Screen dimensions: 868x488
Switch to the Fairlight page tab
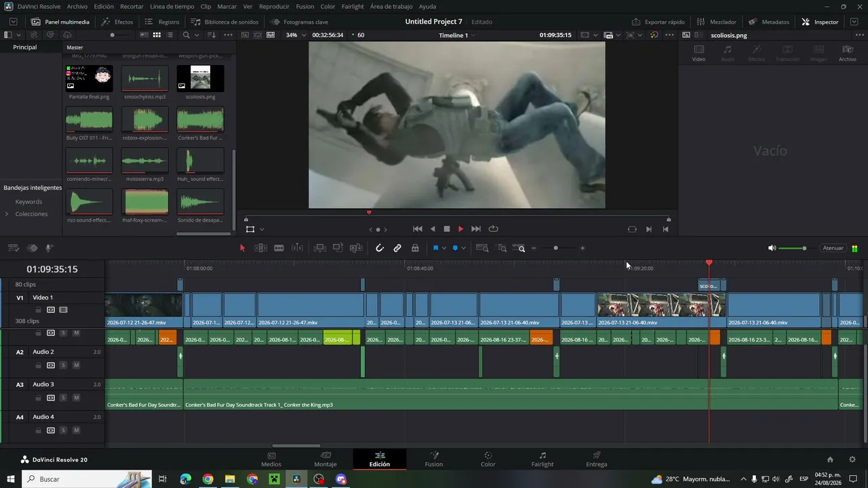(542, 459)
